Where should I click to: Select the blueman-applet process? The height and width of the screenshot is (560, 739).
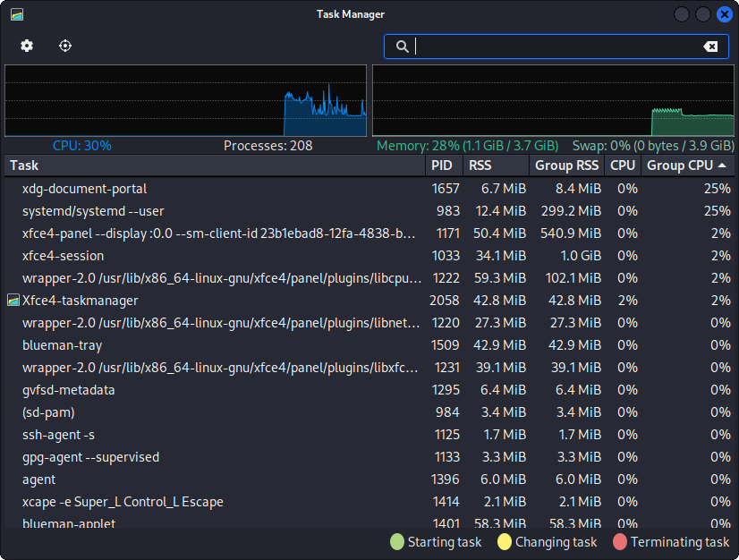(x=369, y=521)
